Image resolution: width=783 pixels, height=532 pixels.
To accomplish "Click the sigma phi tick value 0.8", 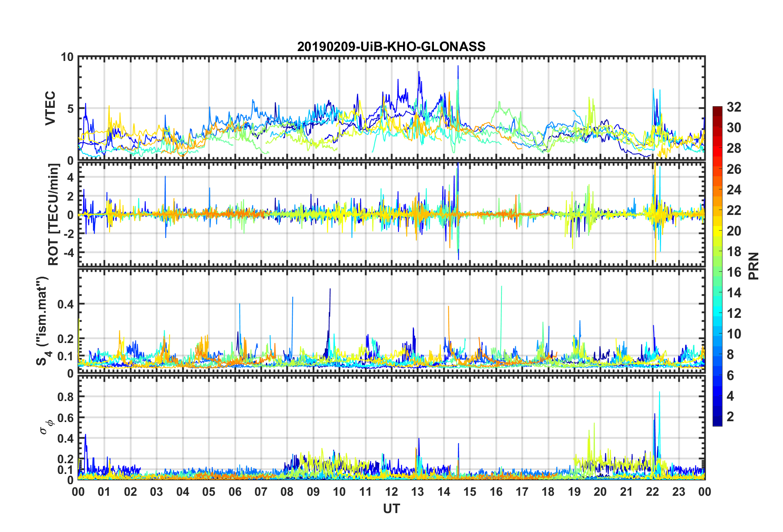I will click(x=65, y=397).
